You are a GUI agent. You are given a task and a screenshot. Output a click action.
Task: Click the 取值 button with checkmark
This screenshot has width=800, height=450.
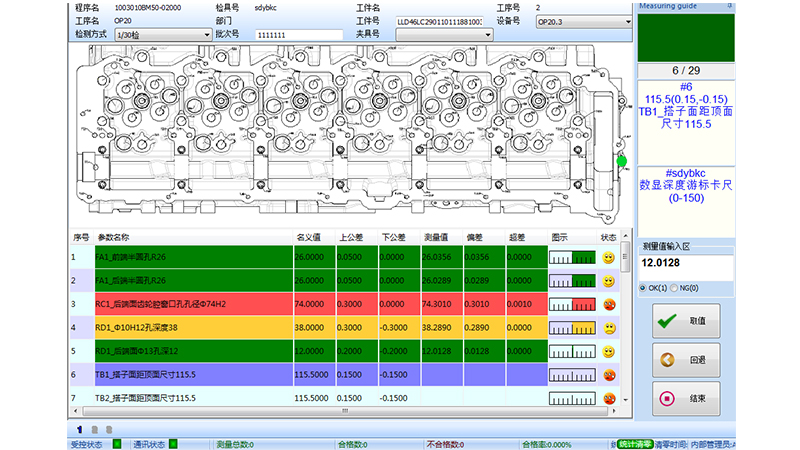(x=685, y=322)
